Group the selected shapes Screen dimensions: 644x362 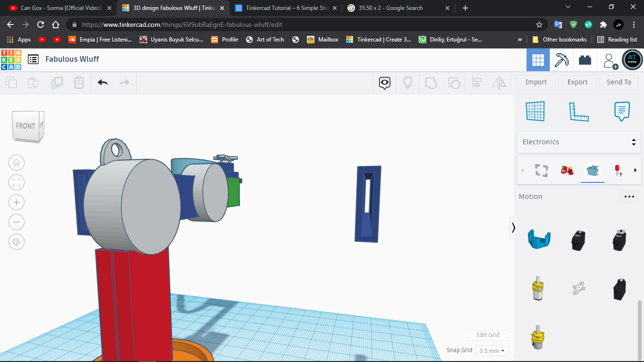[431, 82]
